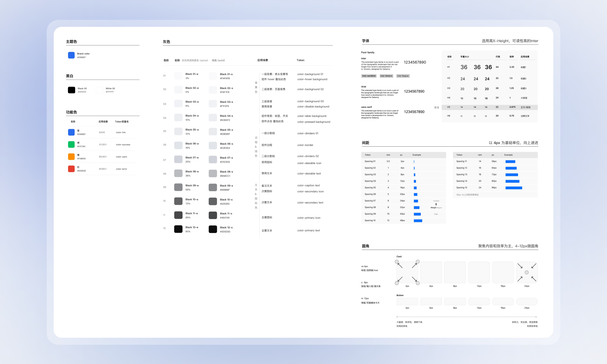Select the Black 12-a 95% swatch

tap(178, 229)
